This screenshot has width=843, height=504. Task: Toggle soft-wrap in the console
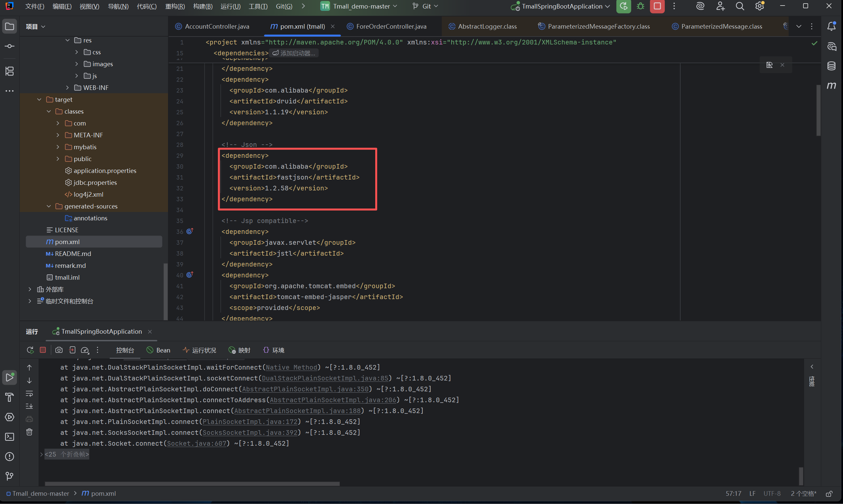coord(30,394)
